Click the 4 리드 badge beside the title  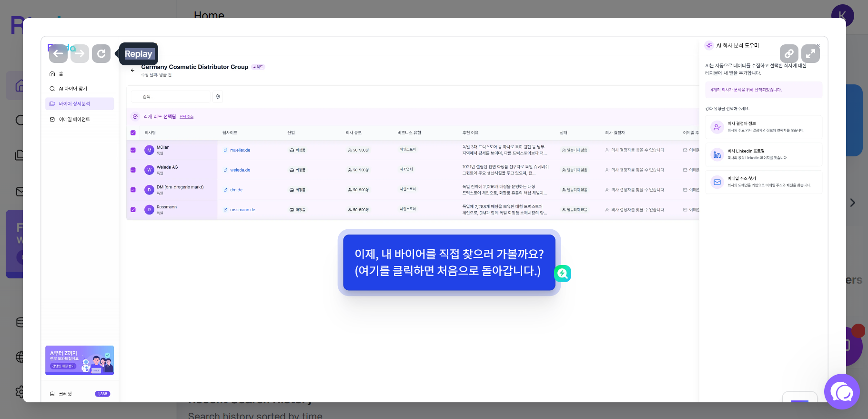(x=258, y=67)
